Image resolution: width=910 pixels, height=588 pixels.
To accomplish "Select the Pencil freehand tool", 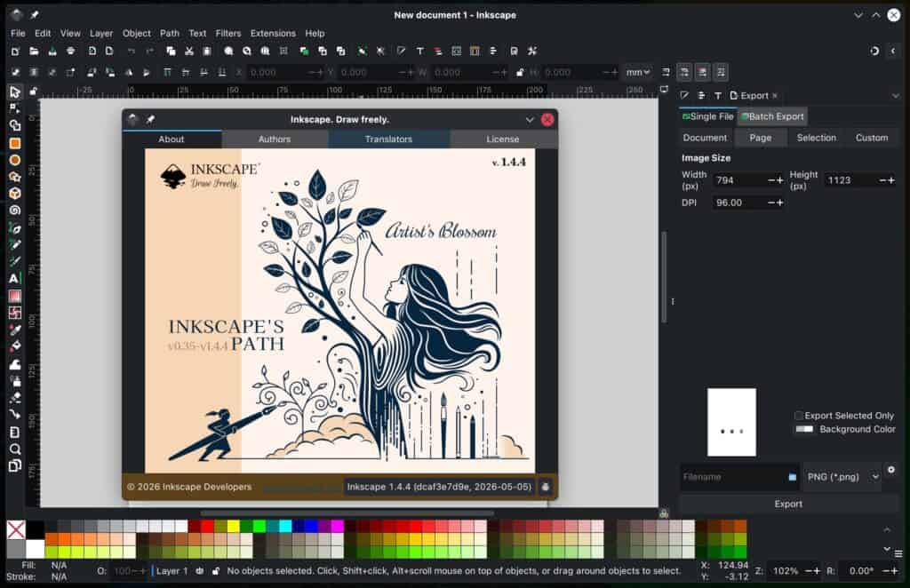I will click(14, 245).
